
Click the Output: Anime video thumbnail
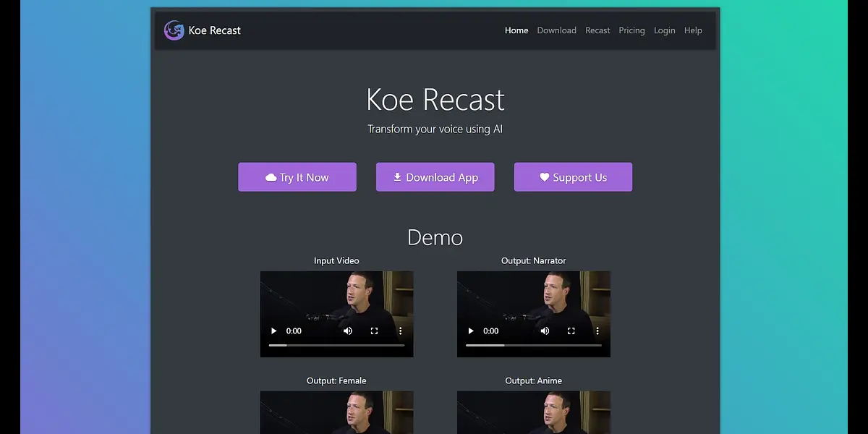pyautogui.click(x=533, y=412)
